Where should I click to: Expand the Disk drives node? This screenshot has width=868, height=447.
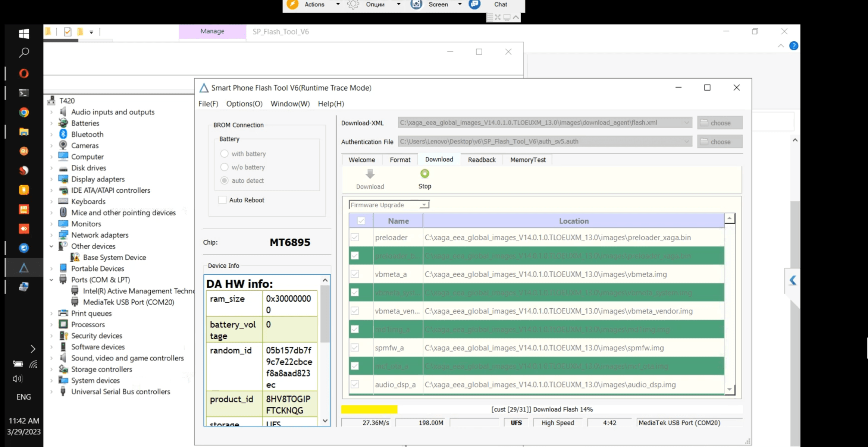tap(51, 168)
